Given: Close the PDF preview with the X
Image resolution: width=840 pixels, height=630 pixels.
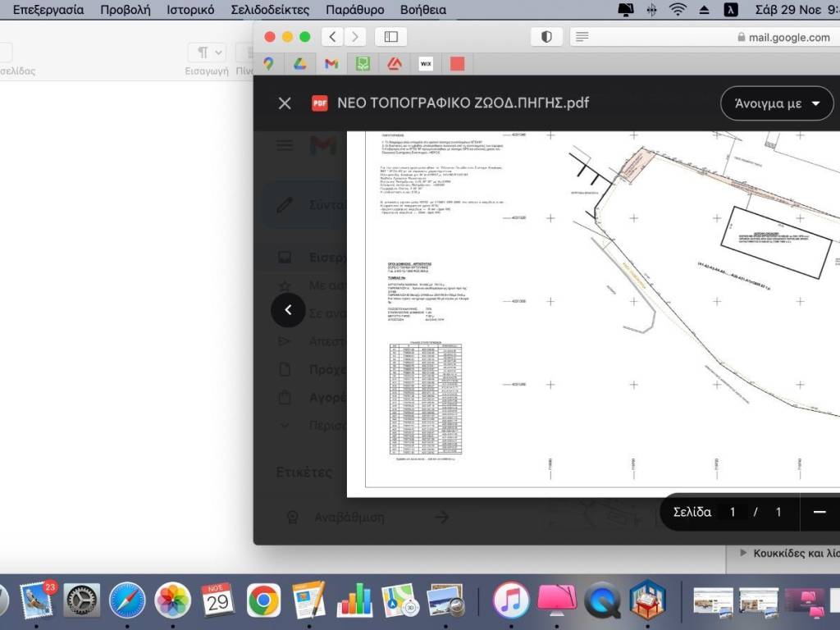Looking at the screenshot, I should tap(285, 103).
